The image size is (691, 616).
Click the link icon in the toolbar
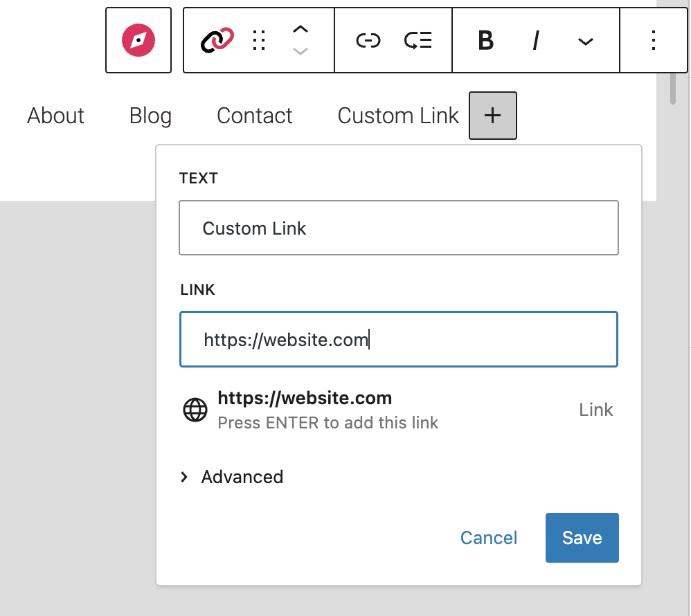pos(368,41)
